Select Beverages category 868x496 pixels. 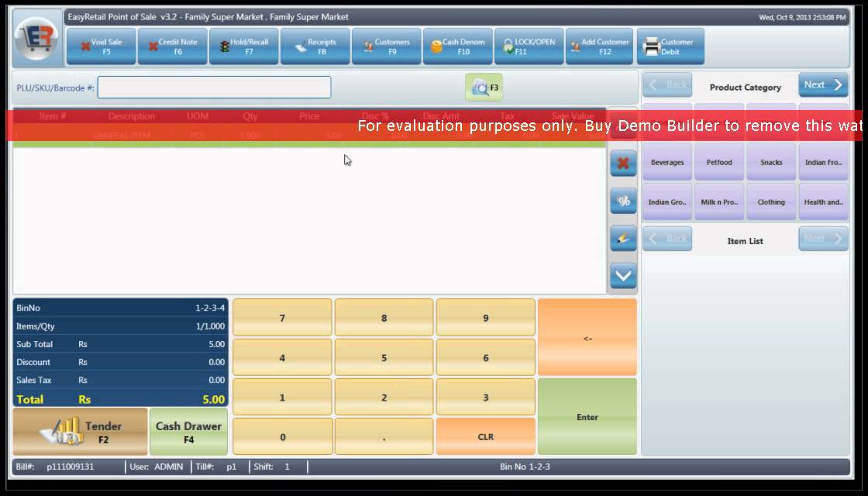click(x=667, y=162)
